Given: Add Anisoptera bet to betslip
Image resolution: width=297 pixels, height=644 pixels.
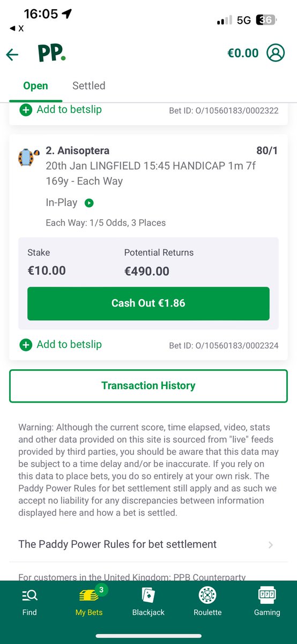Looking at the screenshot, I should click(x=61, y=345).
